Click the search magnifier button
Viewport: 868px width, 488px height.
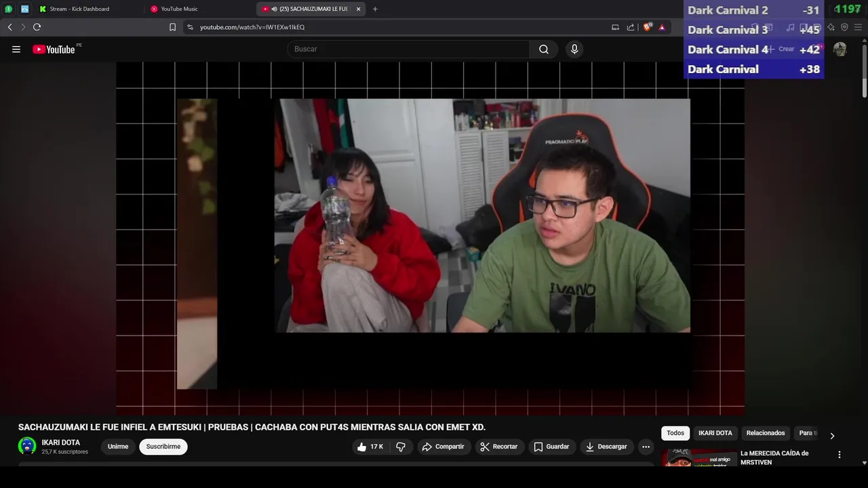click(x=544, y=49)
